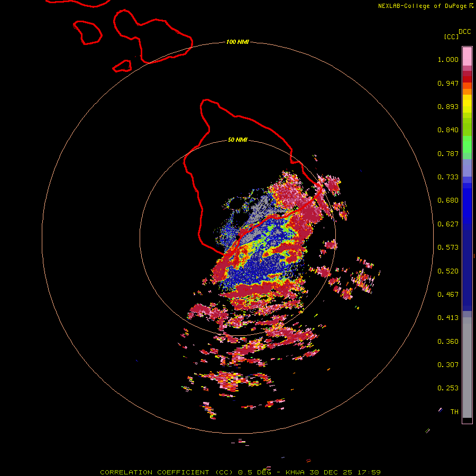
Task: Click the 0.520 legend value
Action: pos(448,271)
